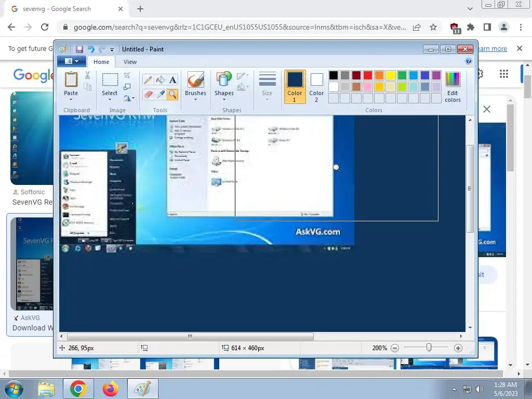Open the Edit colors dialog
This screenshot has height=399, width=532.
click(453, 87)
